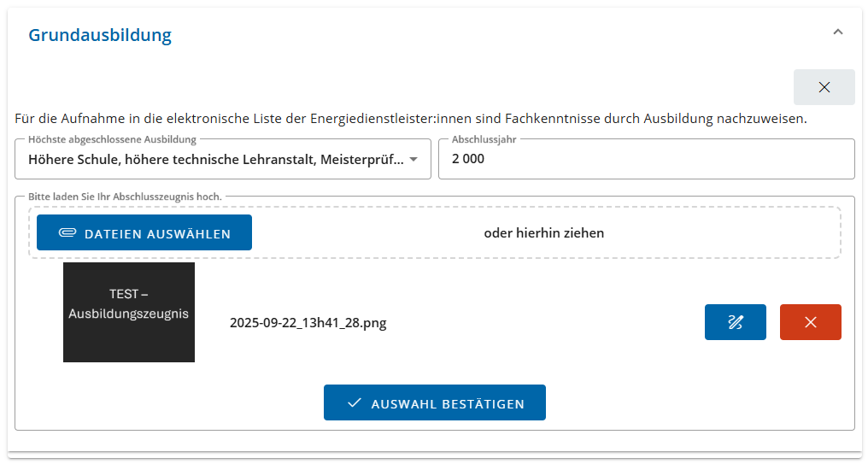Click the Energiedienstleister:innen instruction text
Screen dimensions: 868x464
[410, 119]
